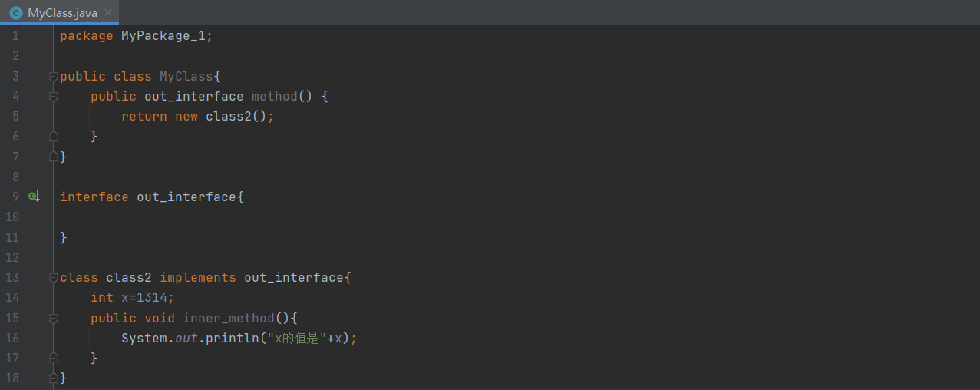Place the cursor on empty line 10
980x390 pixels.
pyautogui.click(x=230, y=217)
